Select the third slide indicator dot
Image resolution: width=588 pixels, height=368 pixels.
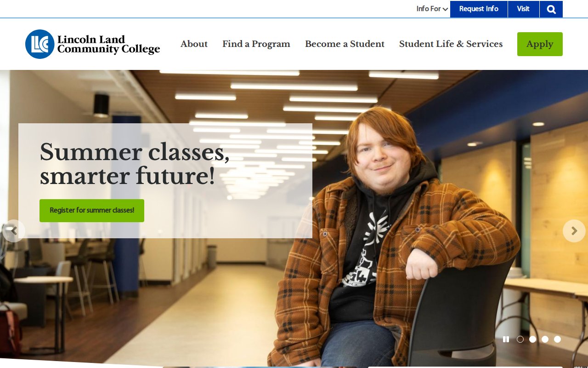(x=545, y=339)
